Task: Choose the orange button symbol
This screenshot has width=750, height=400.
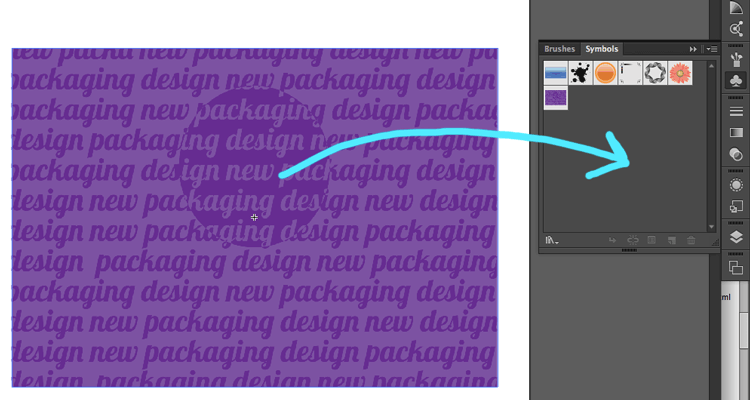Action: click(605, 73)
